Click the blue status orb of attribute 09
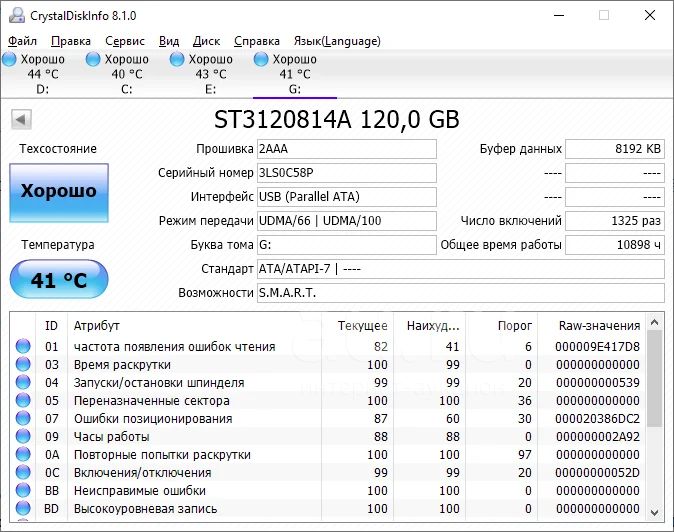 click(23, 436)
